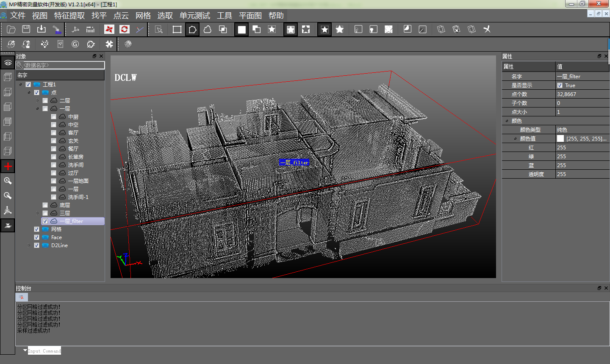Select the 洗手间-1 tree item
Screen dimensions: 610x364
tap(78, 197)
